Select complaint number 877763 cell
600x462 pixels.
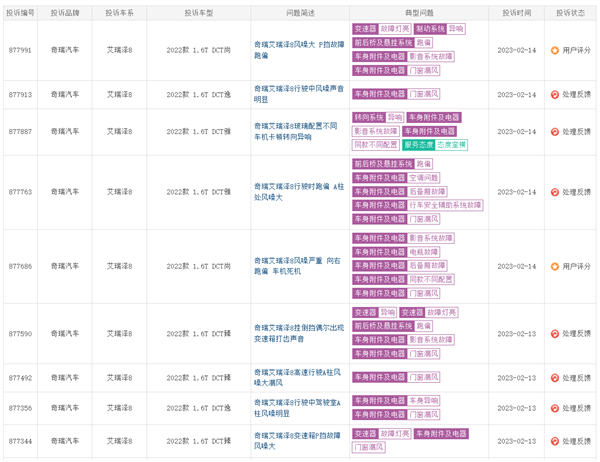pyautogui.click(x=20, y=192)
